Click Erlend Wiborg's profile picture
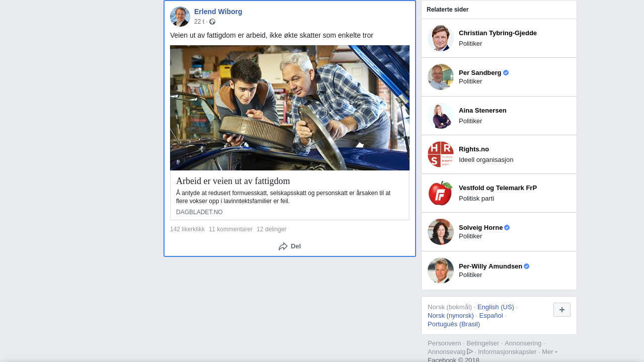This screenshot has width=644, height=362. [180, 17]
